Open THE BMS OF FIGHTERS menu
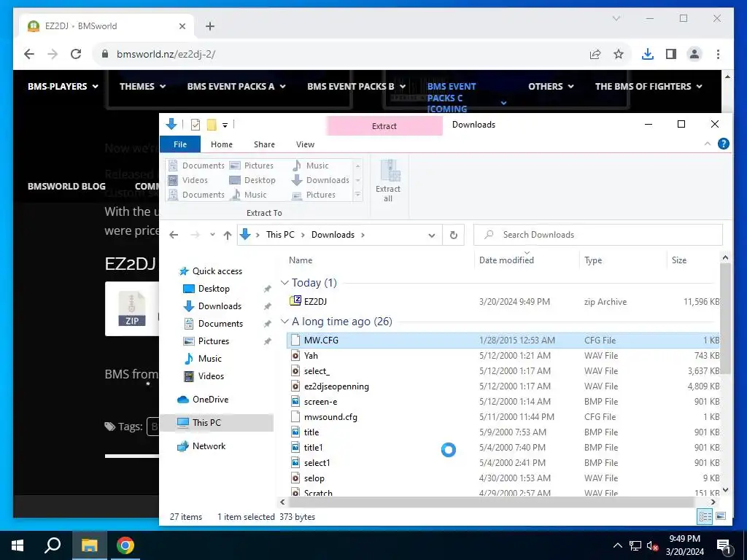This screenshot has height=560, width=747. [649, 86]
